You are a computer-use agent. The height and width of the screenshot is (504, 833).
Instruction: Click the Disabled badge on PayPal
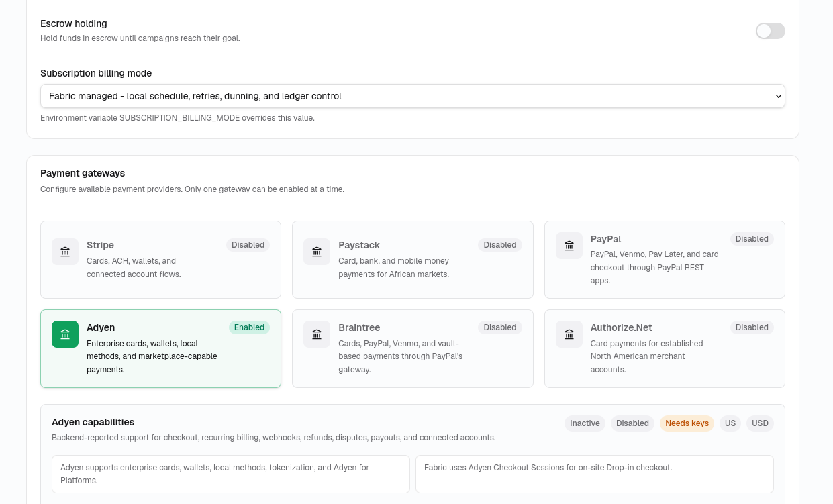tap(752, 239)
